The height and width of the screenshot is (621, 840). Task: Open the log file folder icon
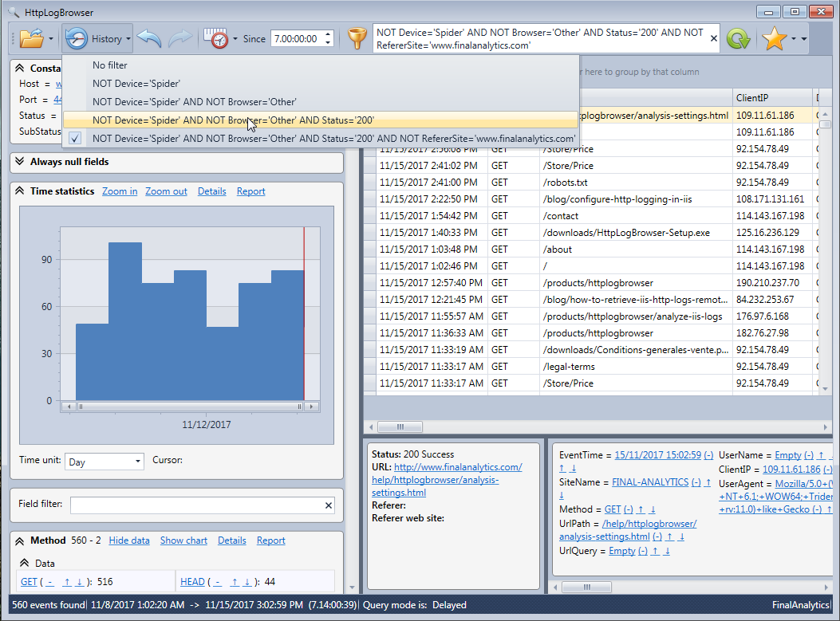pyautogui.click(x=31, y=38)
